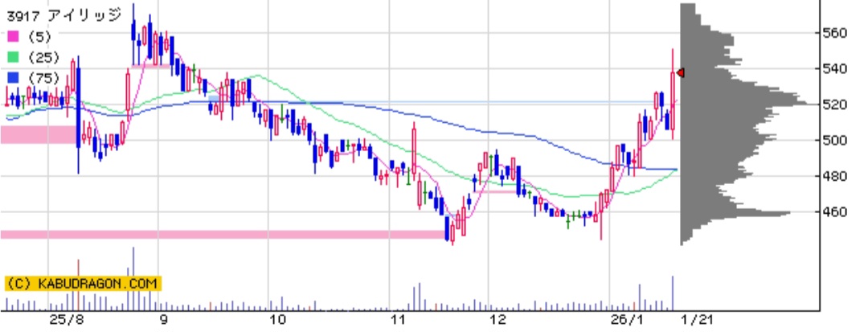Click the 460 price axis label
The width and height of the screenshot is (868, 332).
click(x=838, y=212)
